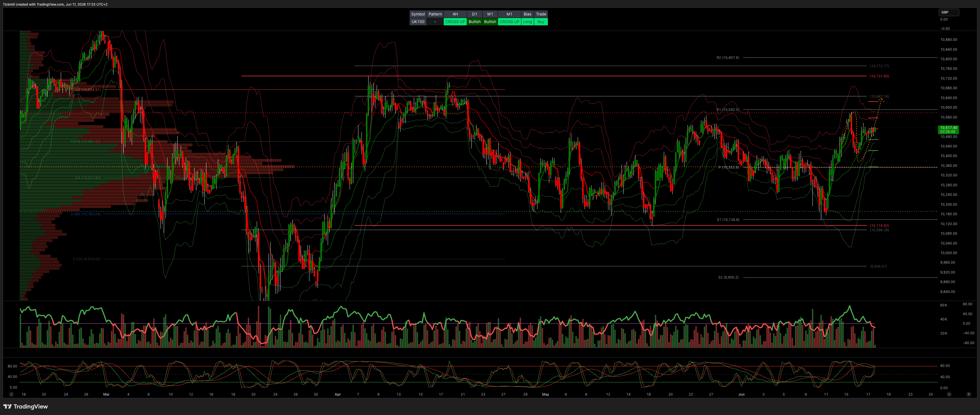980x415 pixels.
Task: Click the 'May' label on the time axis
Action: click(546, 394)
